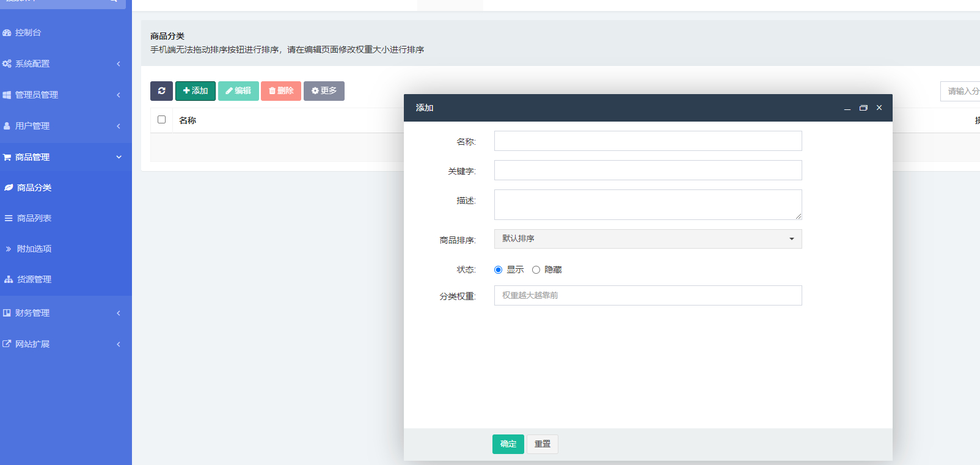Click the 系统配置 gears icon
The height and width of the screenshot is (465, 980).
coord(7,64)
